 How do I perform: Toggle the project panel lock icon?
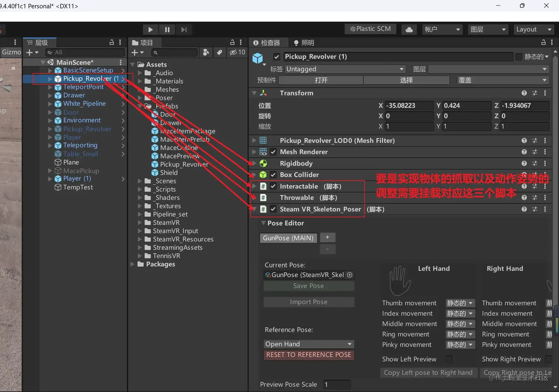[232, 42]
